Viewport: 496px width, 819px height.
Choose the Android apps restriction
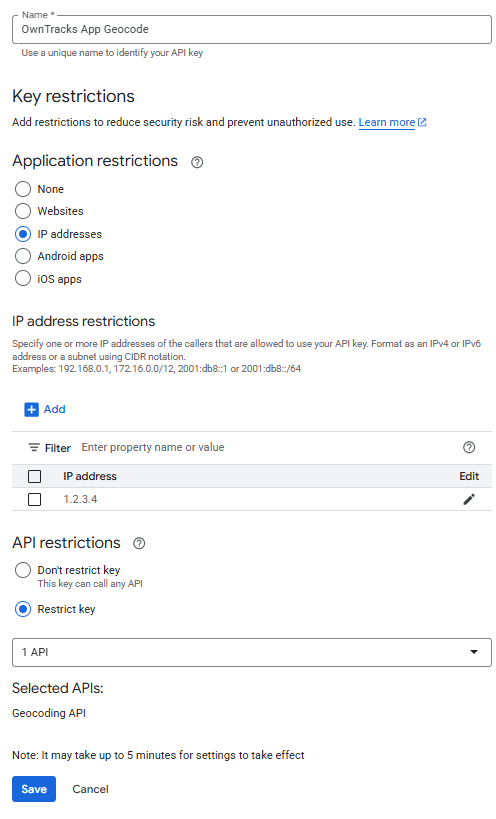tap(23, 256)
